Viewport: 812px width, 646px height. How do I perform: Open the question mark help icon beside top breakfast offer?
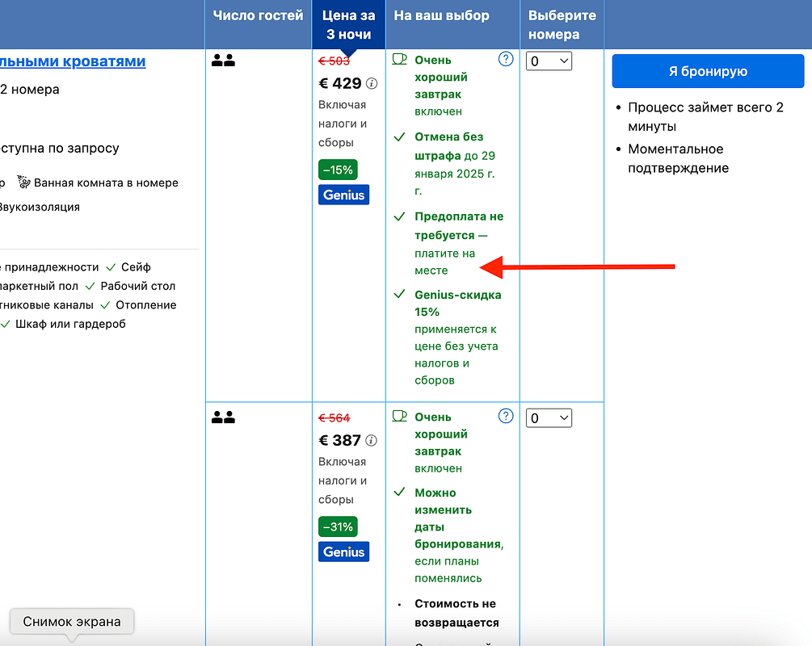(x=506, y=58)
